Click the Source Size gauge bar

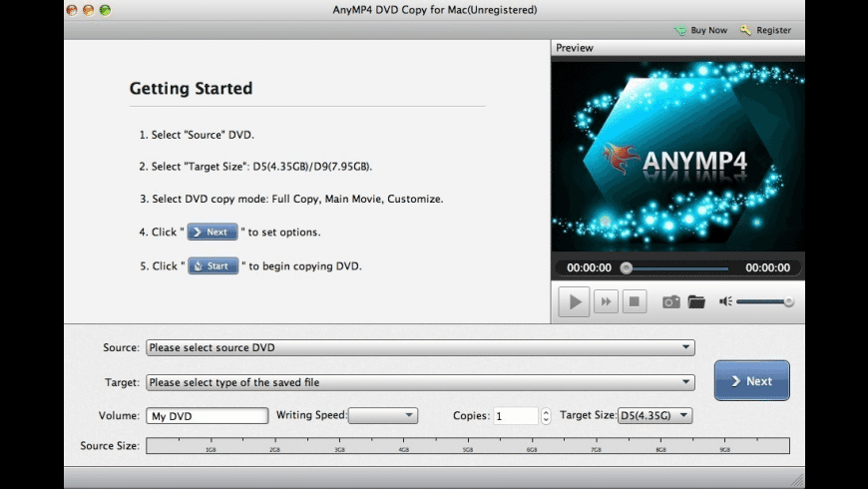[x=468, y=446]
